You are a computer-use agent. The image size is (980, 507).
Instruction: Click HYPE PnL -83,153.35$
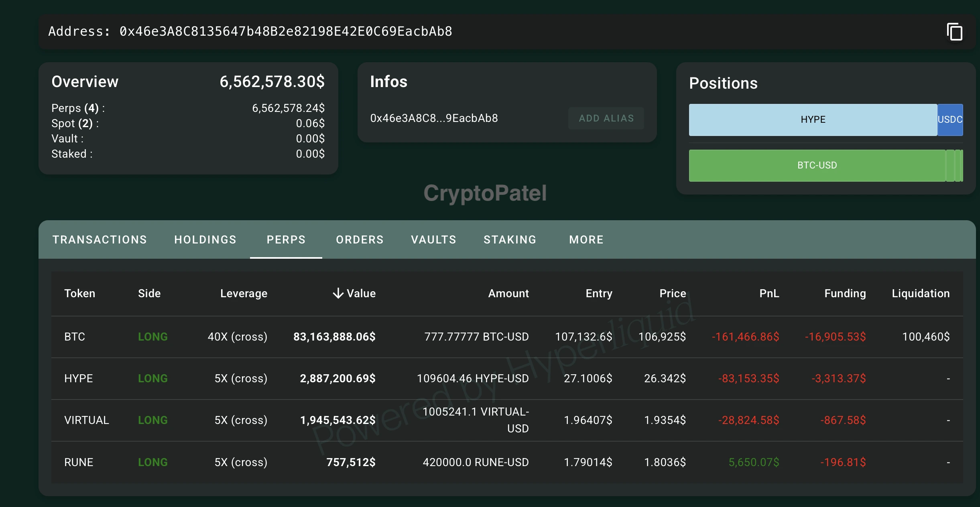pyautogui.click(x=749, y=378)
